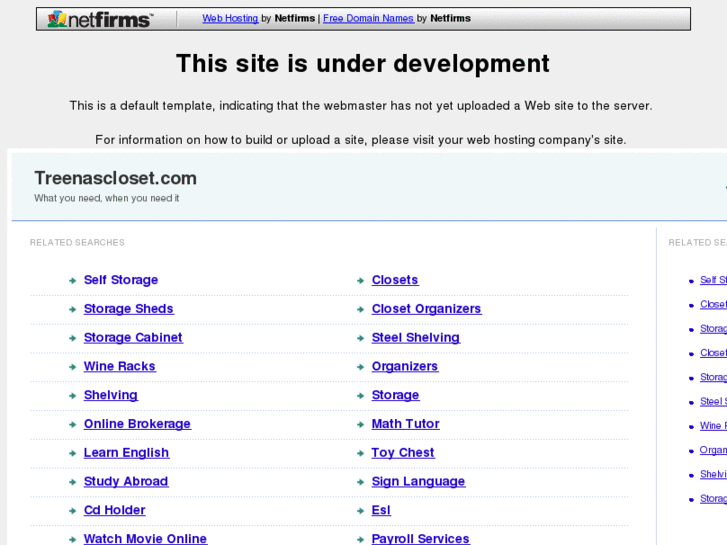
Task: Click the arrow icon beside Shelving
Action: click(72, 396)
